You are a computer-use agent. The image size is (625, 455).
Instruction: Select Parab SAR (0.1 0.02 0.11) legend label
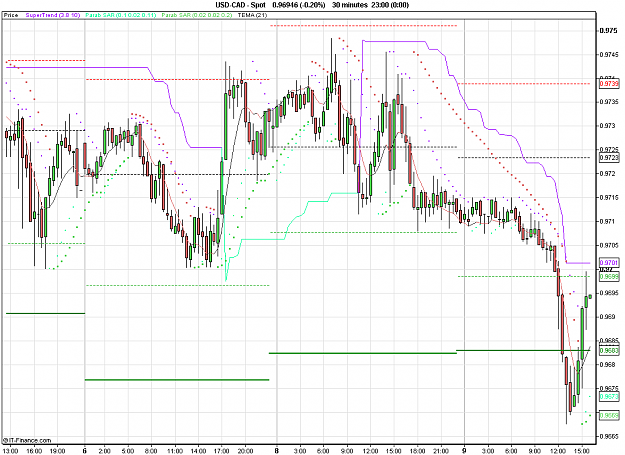click(x=121, y=15)
